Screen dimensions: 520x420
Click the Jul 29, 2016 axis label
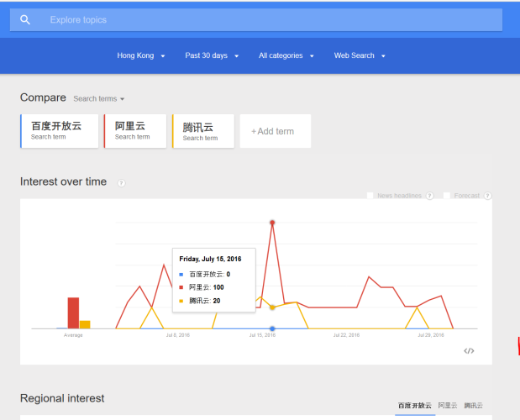click(x=431, y=335)
